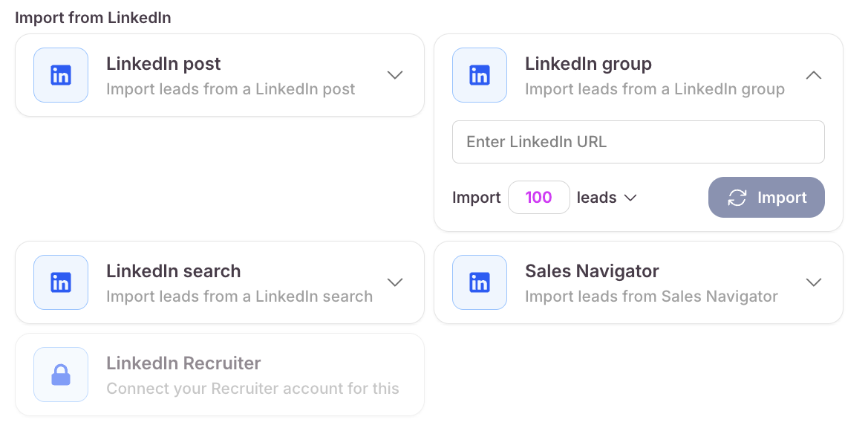
Task: Click the lock icon on LinkedIn Recruiter
Action: tap(61, 375)
